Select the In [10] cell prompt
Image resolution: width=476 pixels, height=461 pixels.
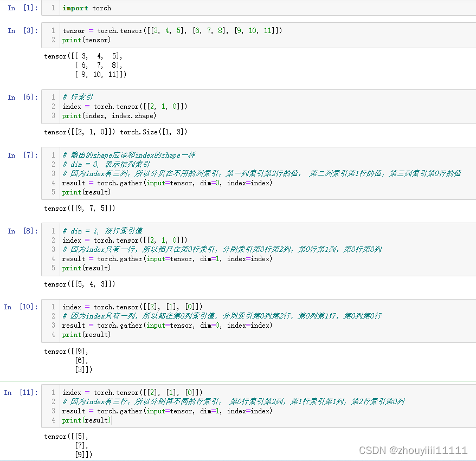(21, 307)
